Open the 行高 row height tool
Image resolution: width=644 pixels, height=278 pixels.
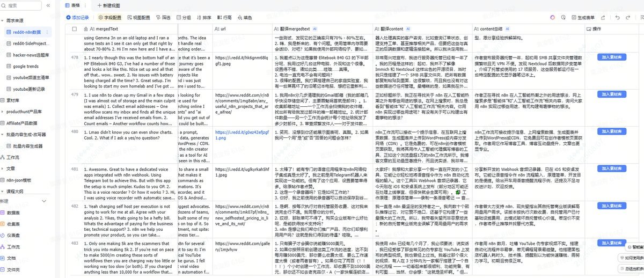224,17
